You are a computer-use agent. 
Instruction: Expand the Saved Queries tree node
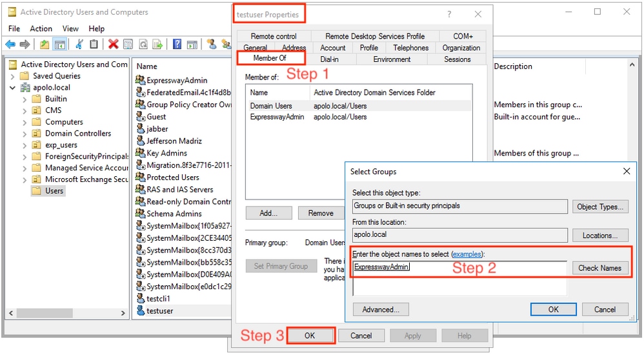point(12,76)
